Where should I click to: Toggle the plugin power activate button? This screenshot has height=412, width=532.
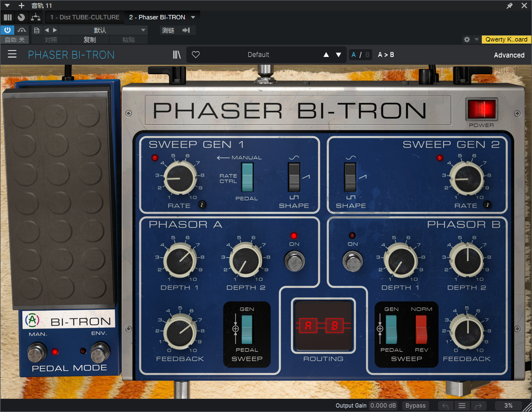pos(7,30)
